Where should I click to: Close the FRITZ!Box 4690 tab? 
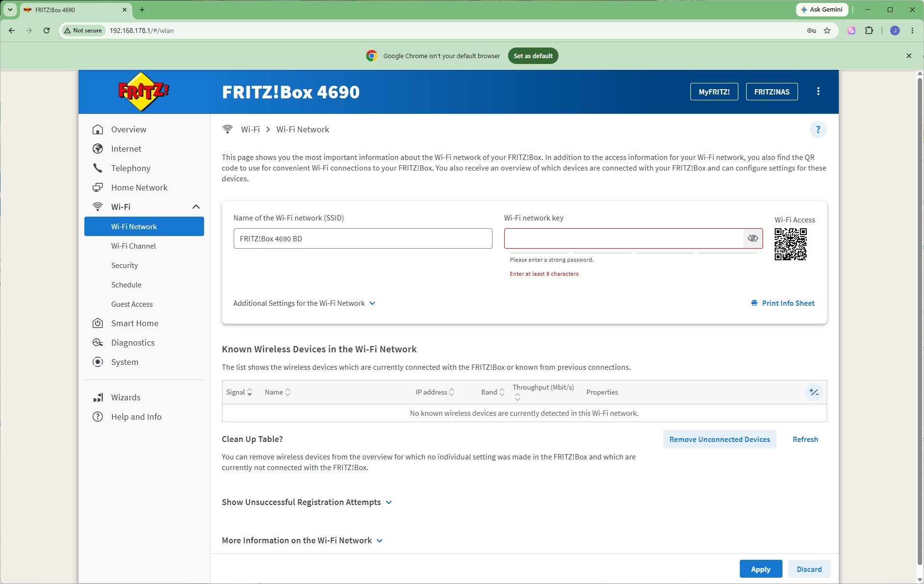[125, 10]
